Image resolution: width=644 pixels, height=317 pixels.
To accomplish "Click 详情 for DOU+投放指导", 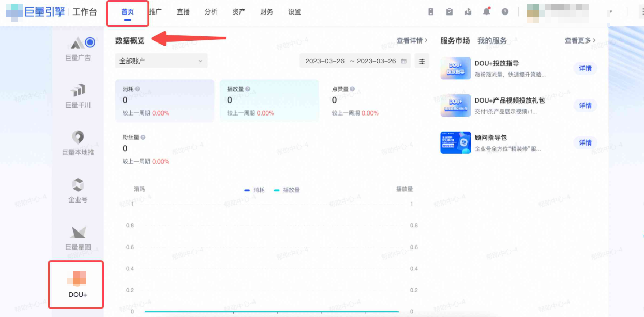I will (585, 68).
